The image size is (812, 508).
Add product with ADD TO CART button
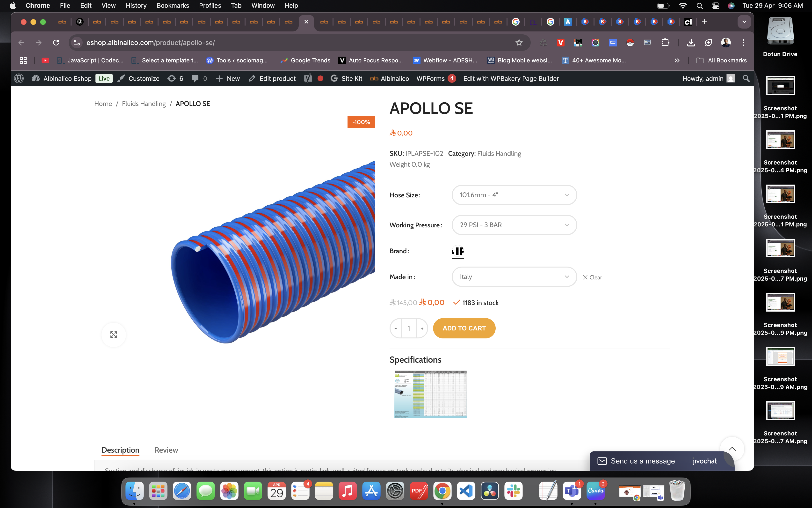(x=464, y=328)
